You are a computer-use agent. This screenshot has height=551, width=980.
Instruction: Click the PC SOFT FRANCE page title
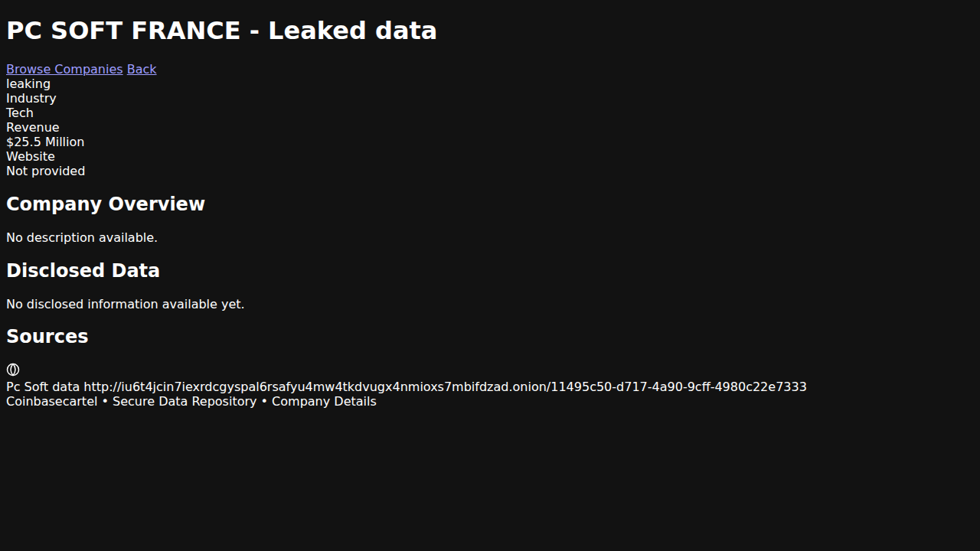pos(221,31)
